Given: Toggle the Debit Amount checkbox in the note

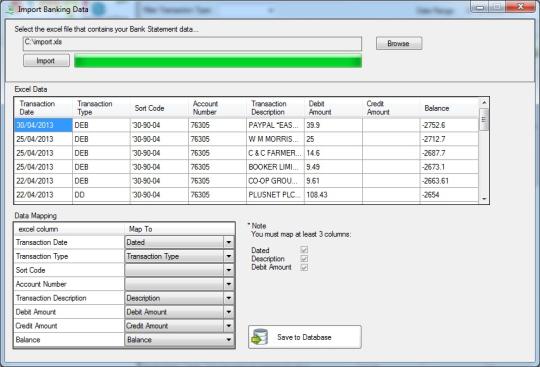Looking at the screenshot, I should tap(304, 267).
